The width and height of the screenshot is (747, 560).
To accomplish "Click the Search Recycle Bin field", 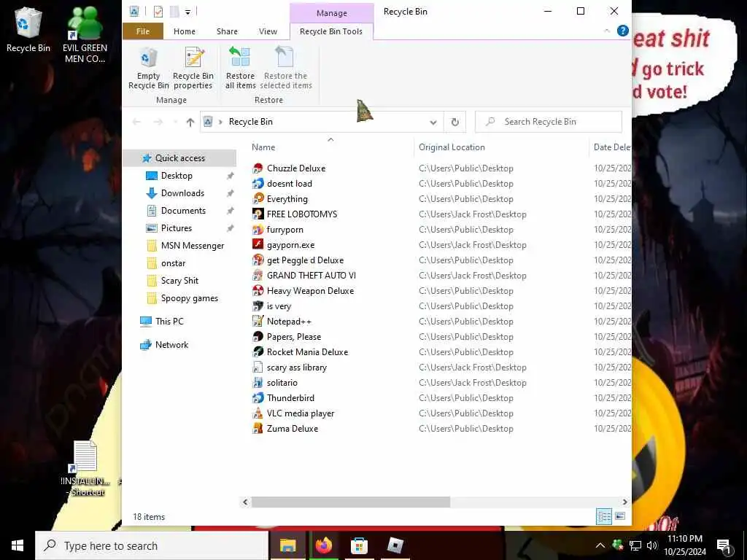I will 549,122.
